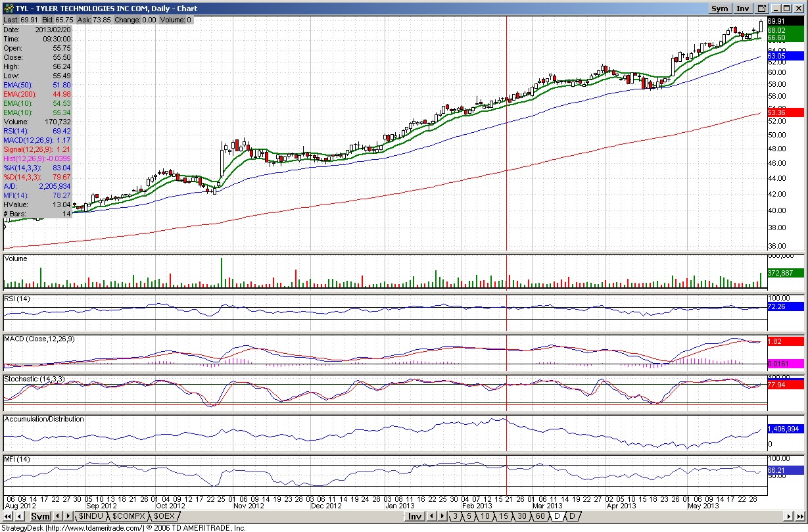The height and width of the screenshot is (532, 808).
Task: Click the EMA(50) 51.80 data row
Action: (37, 85)
